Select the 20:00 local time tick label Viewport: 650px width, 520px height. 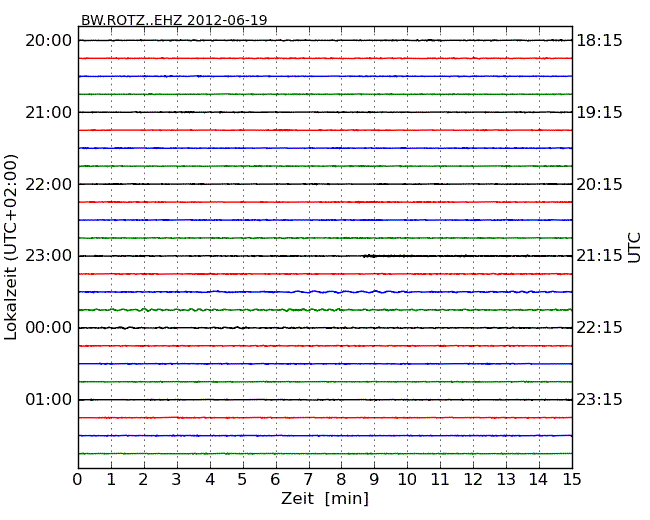coord(48,40)
